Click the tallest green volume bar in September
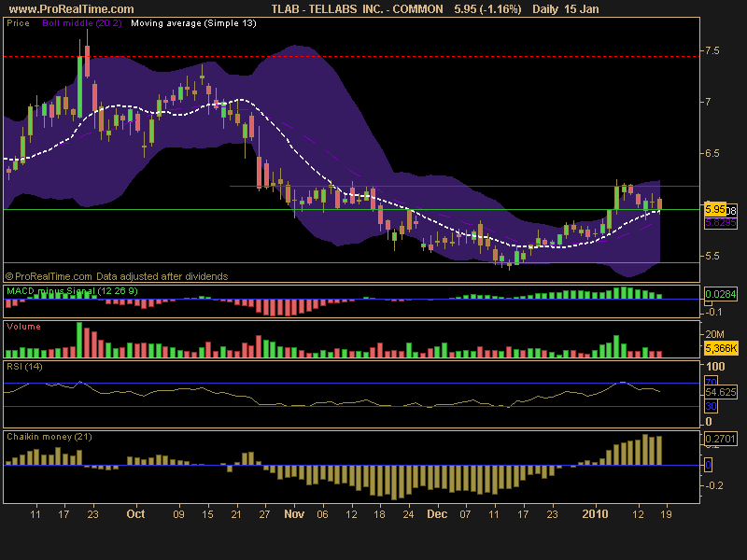This screenshot has width=747, height=560. click(x=79, y=340)
